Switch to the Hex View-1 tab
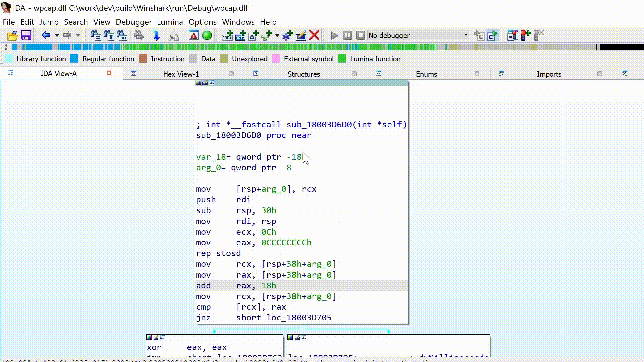This screenshot has height=362, width=644. (181, 74)
